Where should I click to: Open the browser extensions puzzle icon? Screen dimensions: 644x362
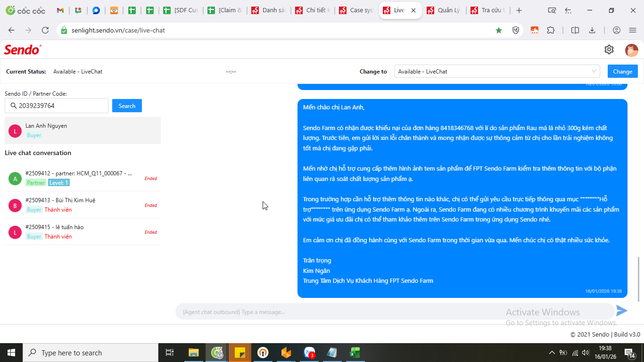551,30
